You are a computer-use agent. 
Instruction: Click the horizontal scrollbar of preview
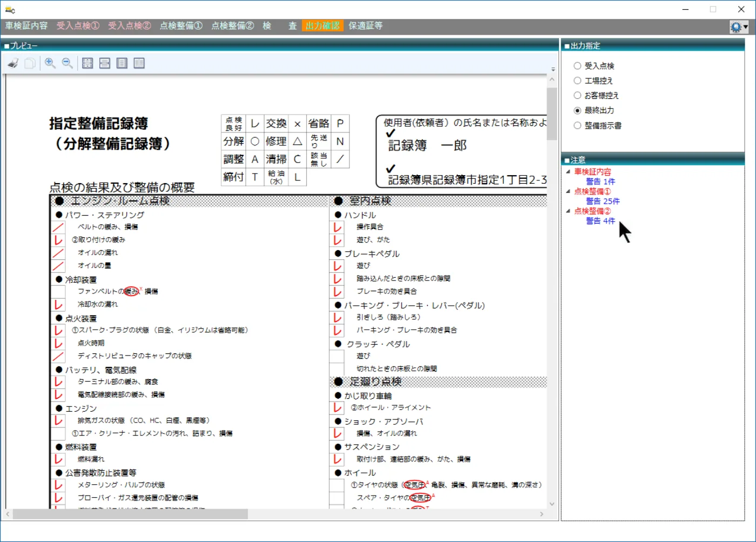(275, 514)
